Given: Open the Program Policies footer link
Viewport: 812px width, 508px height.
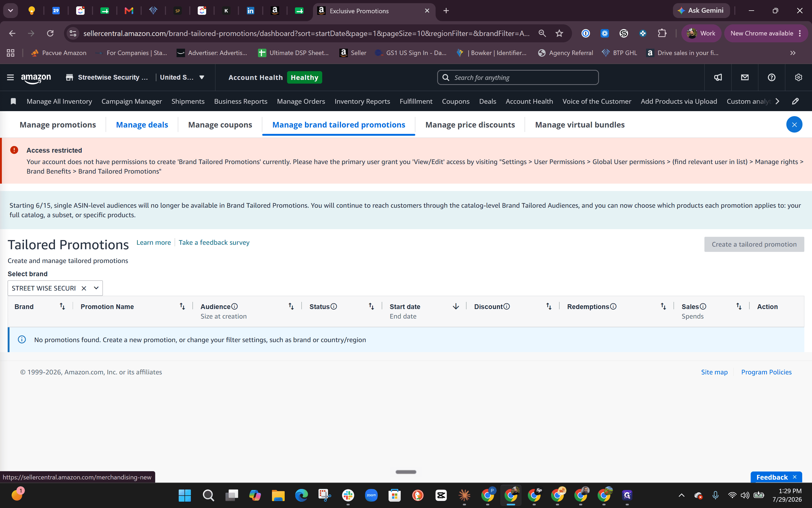Looking at the screenshot, I should click(766, 372).
